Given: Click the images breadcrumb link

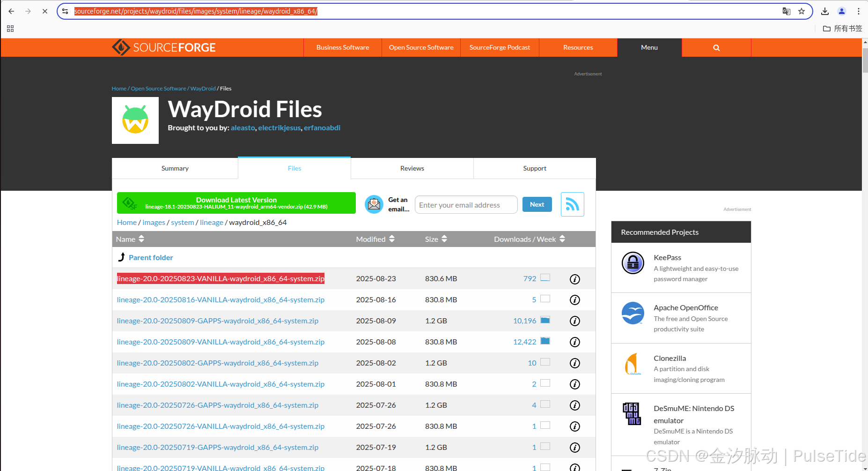Looking at the screenshot, I should point(154,223).
